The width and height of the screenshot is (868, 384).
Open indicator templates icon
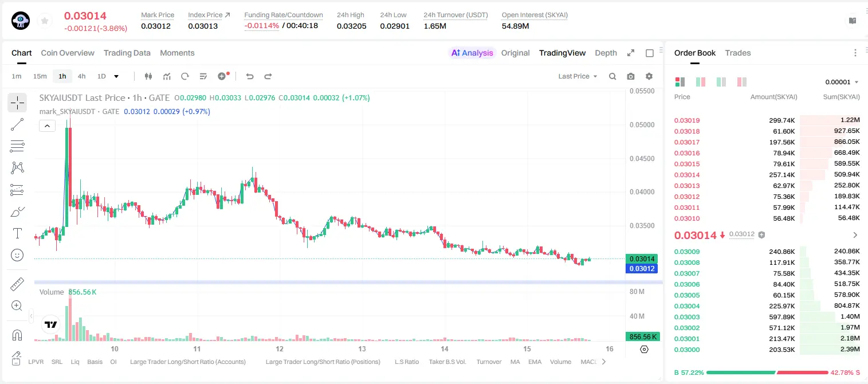coord(203,76)
